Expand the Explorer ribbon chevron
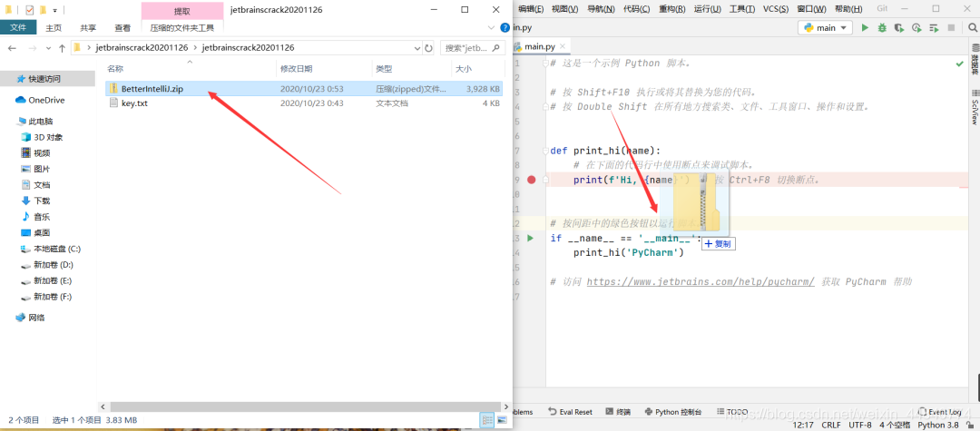 tap(491, 28)
